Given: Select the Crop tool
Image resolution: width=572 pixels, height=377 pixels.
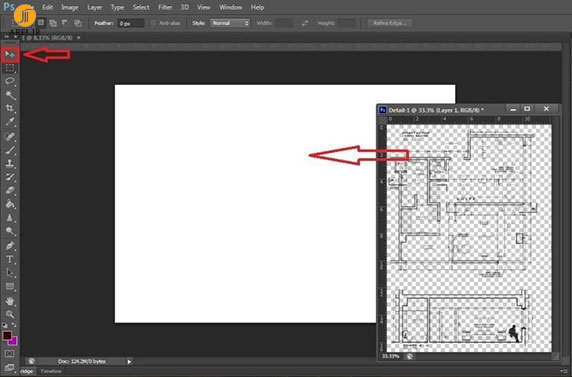Looking at the screenshot, I should 10,108.
